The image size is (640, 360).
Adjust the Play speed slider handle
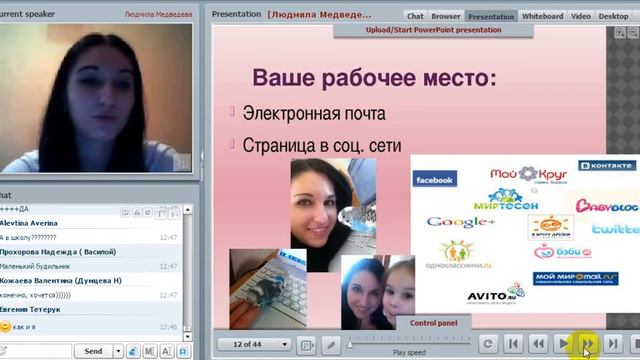[x=350, y=345]
